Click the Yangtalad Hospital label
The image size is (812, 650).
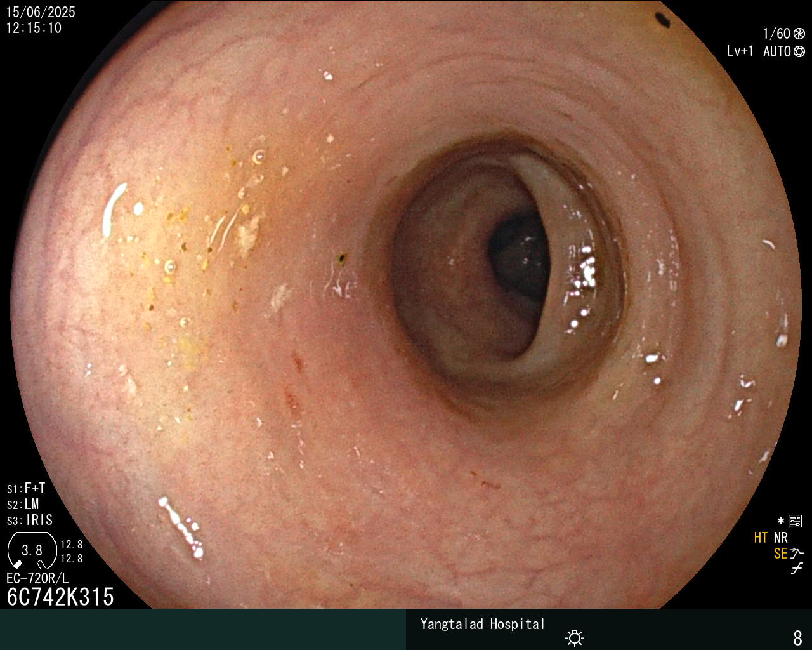pyautogui.click(x=483, y=625)
